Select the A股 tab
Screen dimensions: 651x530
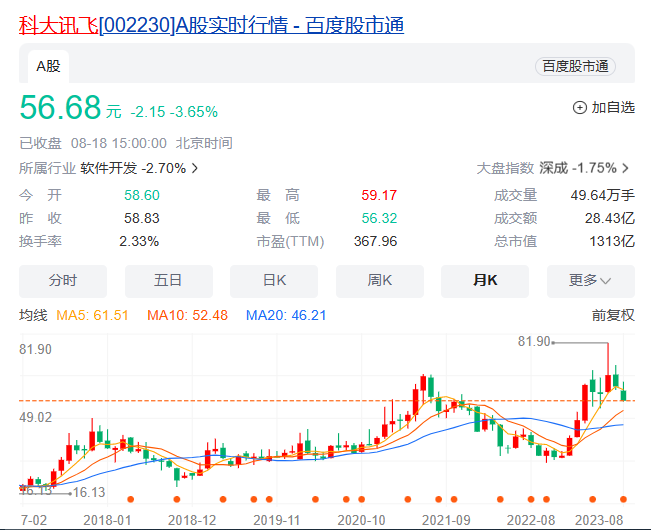[48, 66]
